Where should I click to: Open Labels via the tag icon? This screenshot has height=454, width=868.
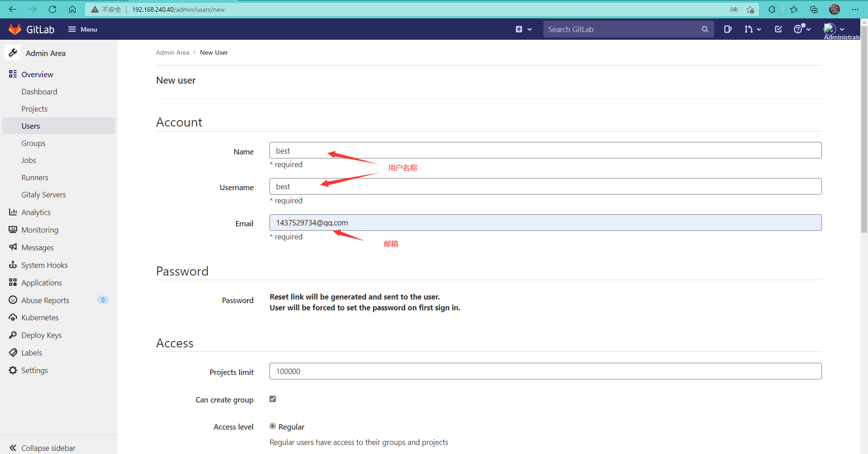[13, 352]
